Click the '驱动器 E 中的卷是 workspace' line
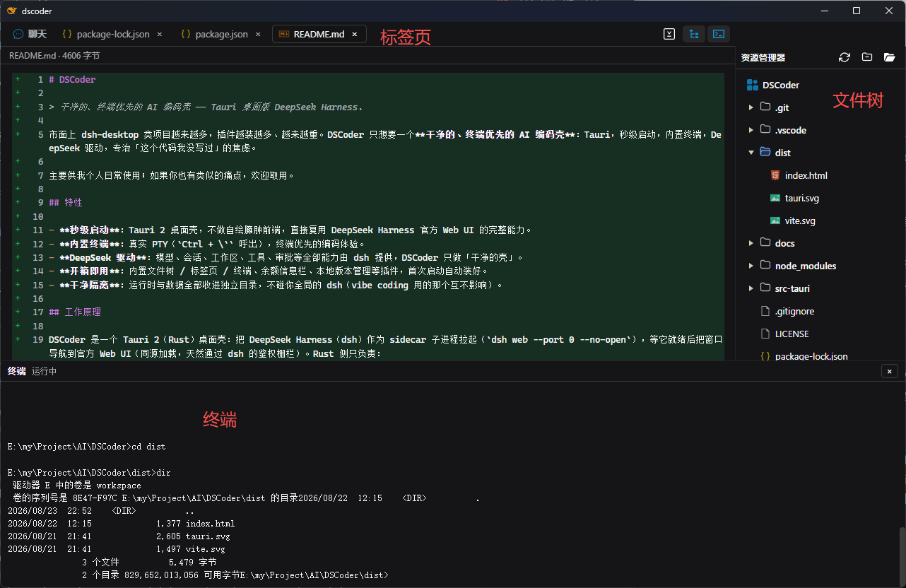The width and height of the screenshot is (906, 588). (77, 486)
